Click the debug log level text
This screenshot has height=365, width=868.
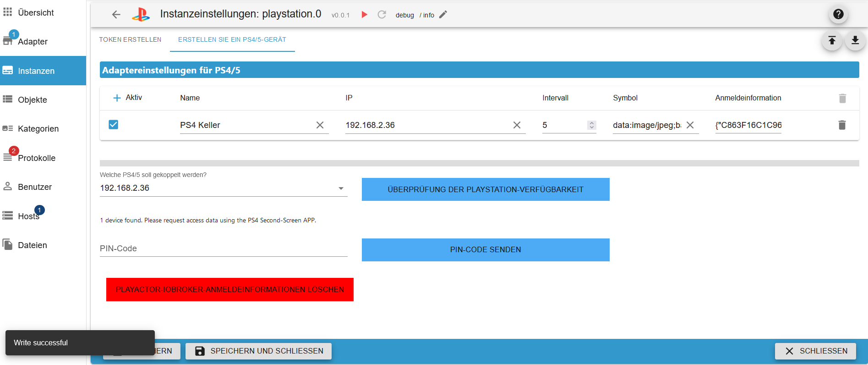[404, 15]
